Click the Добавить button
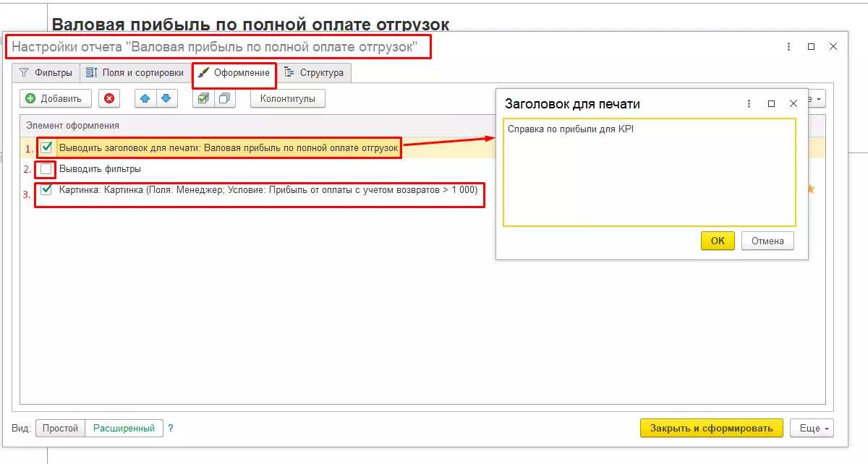Screen dimensions: 868x464 [x=56, y=98]
